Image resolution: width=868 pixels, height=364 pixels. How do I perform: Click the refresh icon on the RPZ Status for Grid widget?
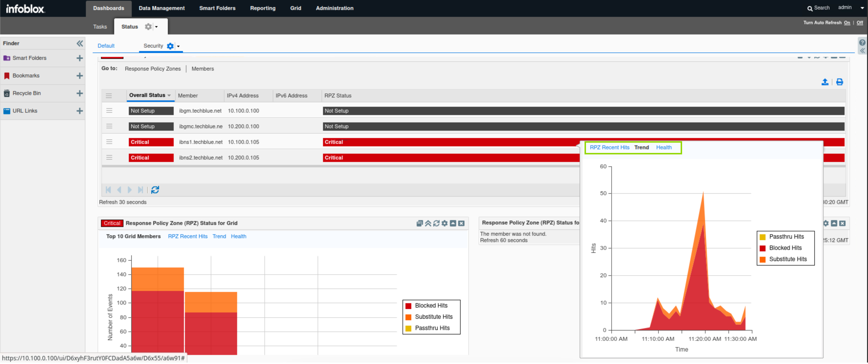point(436,223)
